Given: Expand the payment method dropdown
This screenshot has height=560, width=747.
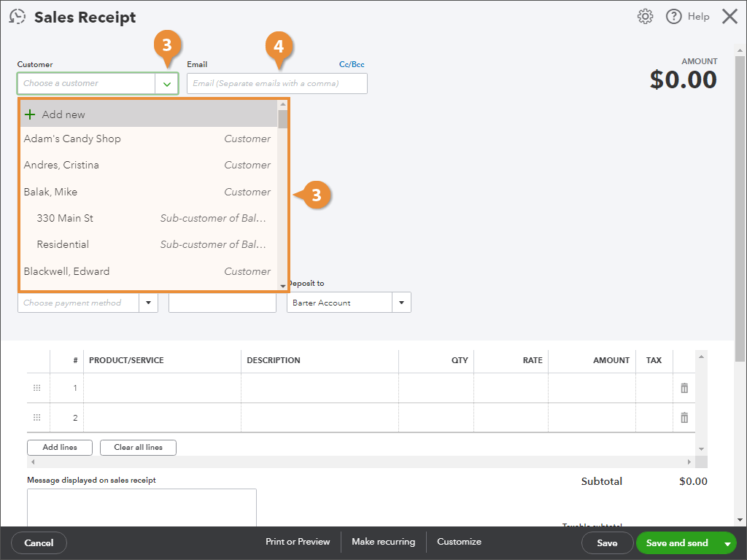Looking at the screenshot, I should pyautogui.click(x=148, y=303).
